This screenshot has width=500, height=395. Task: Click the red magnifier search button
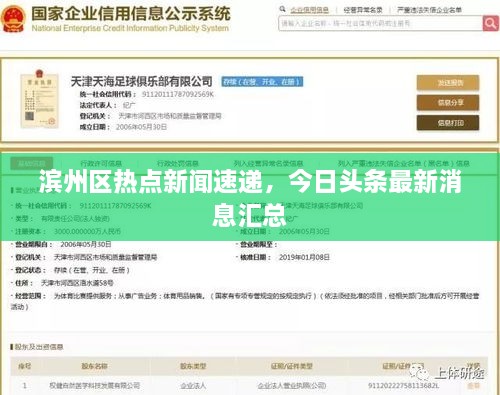click(x=490, y=23)
